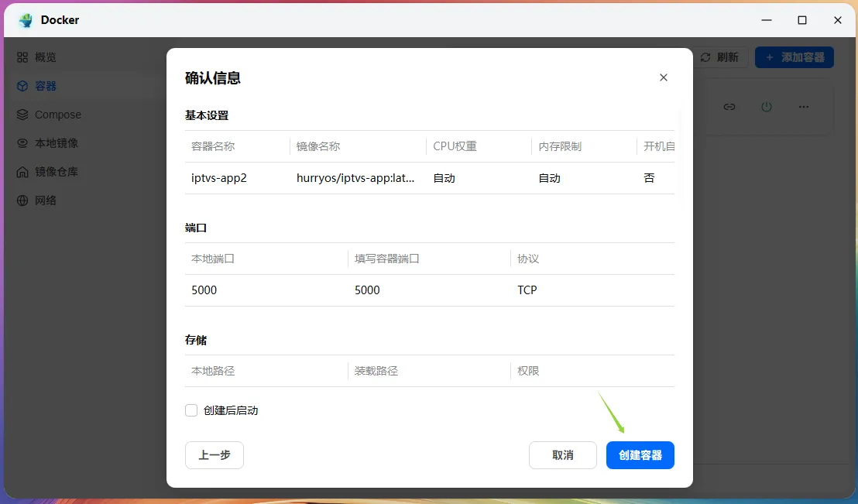Screen dimensions: 858x504
Task: Enable the 创建后启动 checkbox
Action: (x=191, y=410)
